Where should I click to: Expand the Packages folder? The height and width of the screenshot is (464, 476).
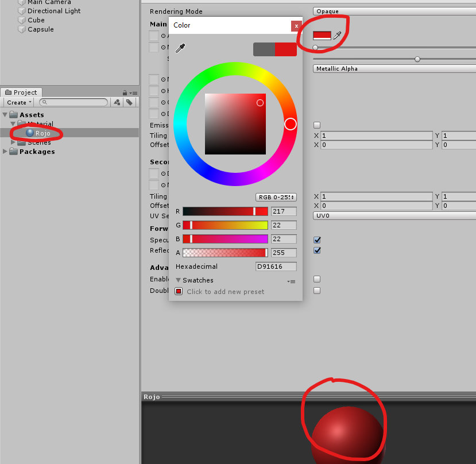6,152
